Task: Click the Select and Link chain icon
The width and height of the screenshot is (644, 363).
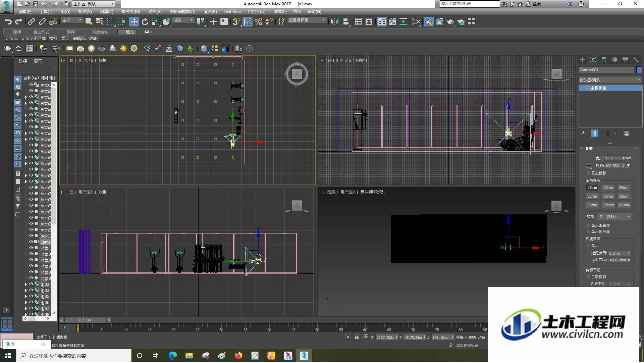Action: [x=31, y=22]
